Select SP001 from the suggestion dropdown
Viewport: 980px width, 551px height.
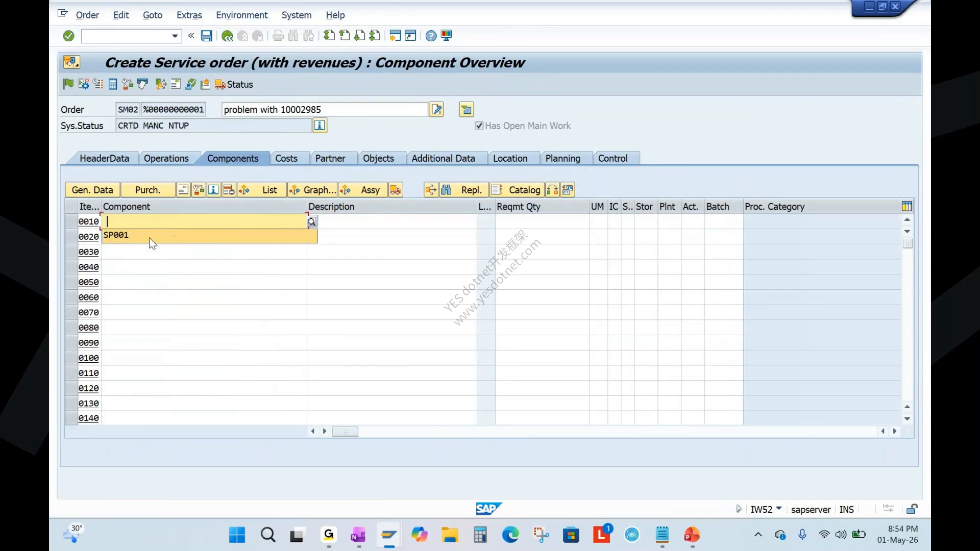click(x=209, y=235)
